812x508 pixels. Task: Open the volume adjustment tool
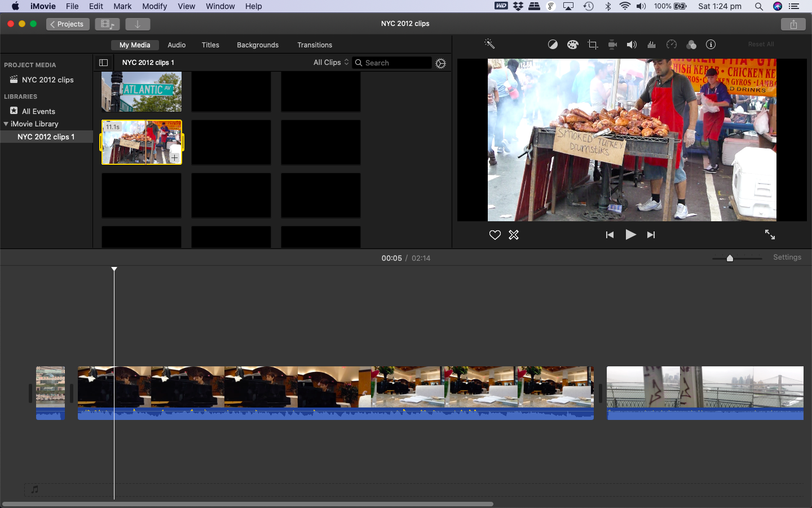pyautogui.click(x=632, y=45)
